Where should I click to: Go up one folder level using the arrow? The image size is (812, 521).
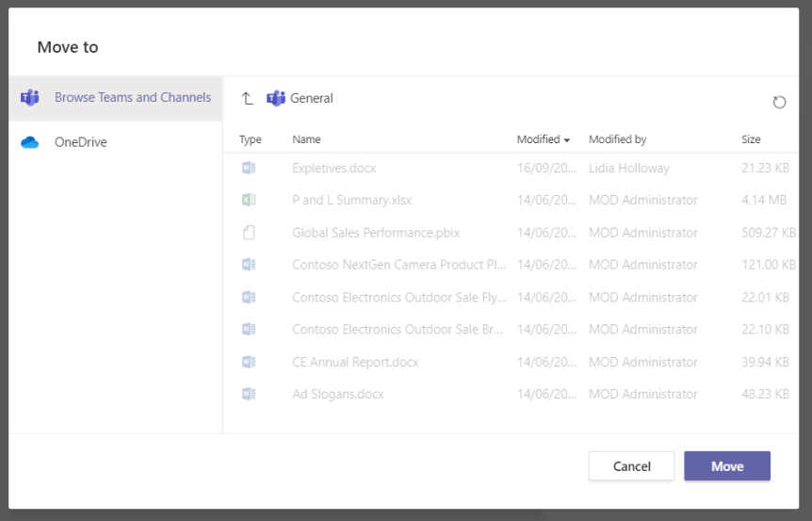pos(248,98)
